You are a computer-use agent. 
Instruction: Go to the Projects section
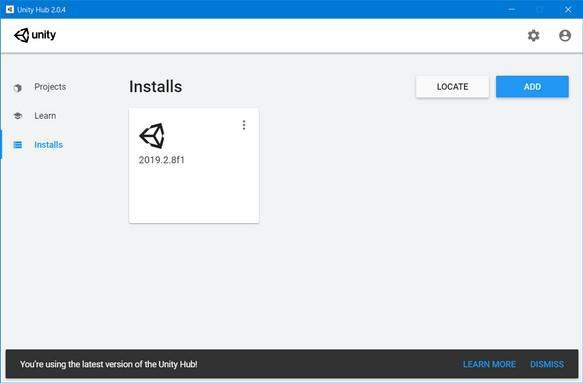click(50, 87)
